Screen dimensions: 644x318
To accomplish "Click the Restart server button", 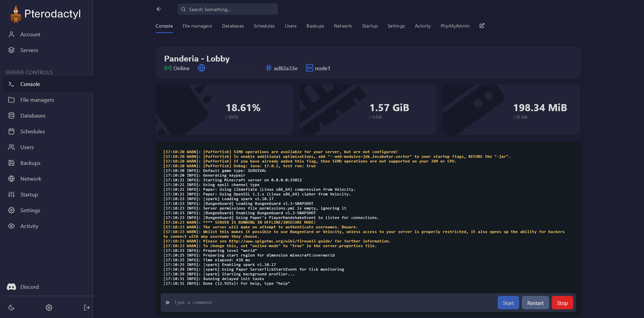I will (535, 303).
